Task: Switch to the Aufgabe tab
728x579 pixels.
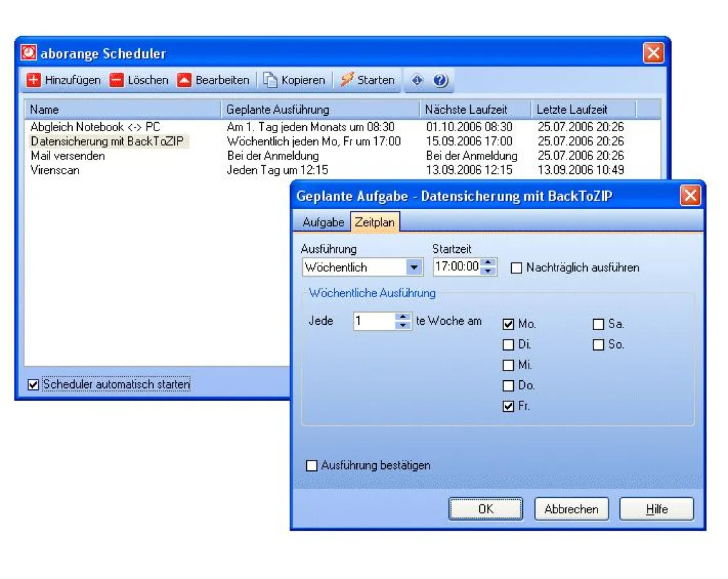Action: [x=323, y=222]
